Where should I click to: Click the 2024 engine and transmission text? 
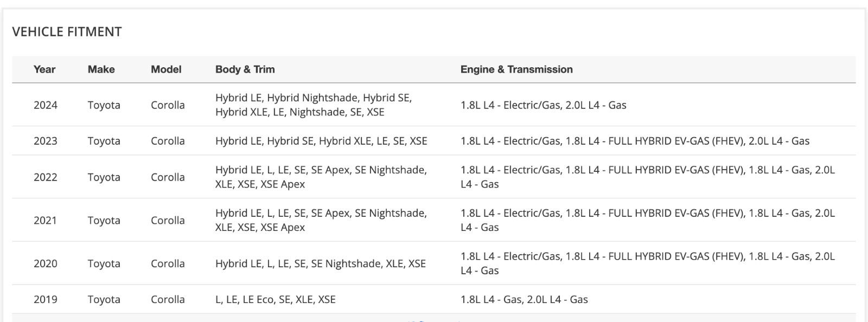(x=543, y=105)
